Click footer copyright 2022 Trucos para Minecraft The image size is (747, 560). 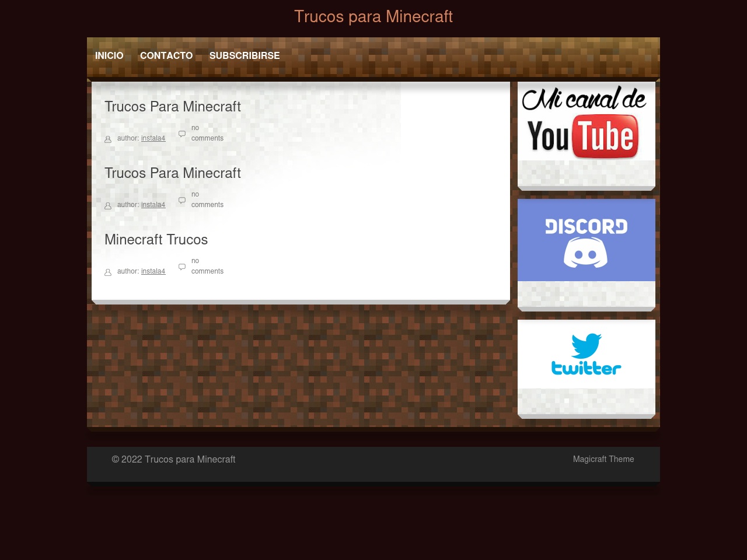pos(174,460)
